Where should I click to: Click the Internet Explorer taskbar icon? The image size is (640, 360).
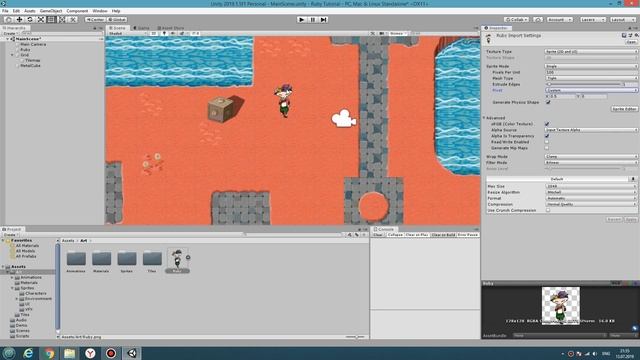point(28,353)
